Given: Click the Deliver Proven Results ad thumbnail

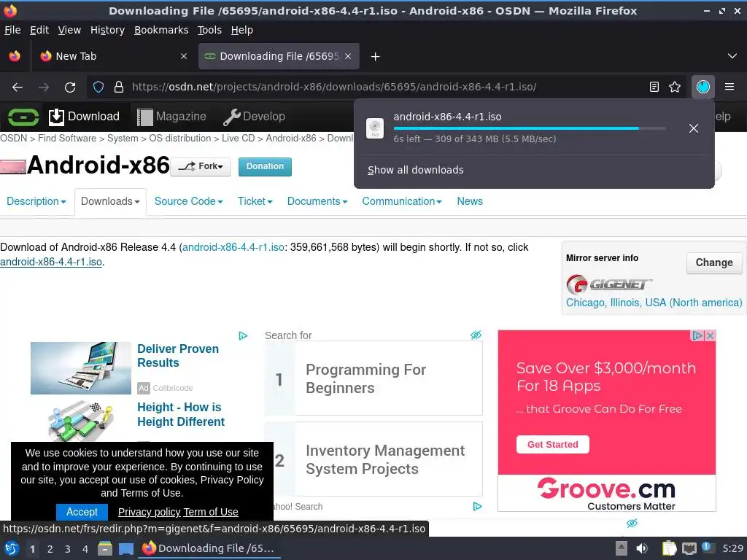Looking at the screenshot, I should click(81, 368).
